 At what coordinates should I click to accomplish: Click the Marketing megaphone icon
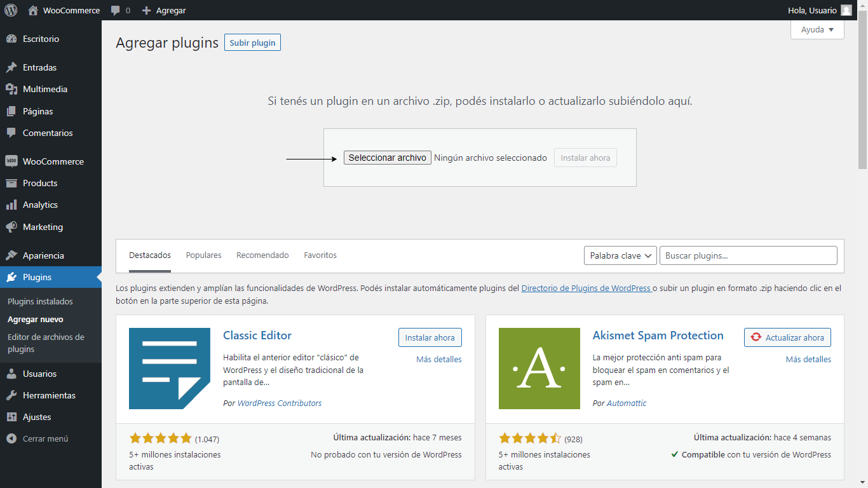(x=11, y=227)
